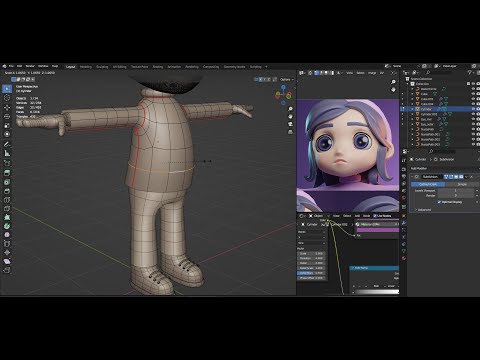
Task: Toggle Optimal Display checkbox
Action: click(x=439, y=202)
